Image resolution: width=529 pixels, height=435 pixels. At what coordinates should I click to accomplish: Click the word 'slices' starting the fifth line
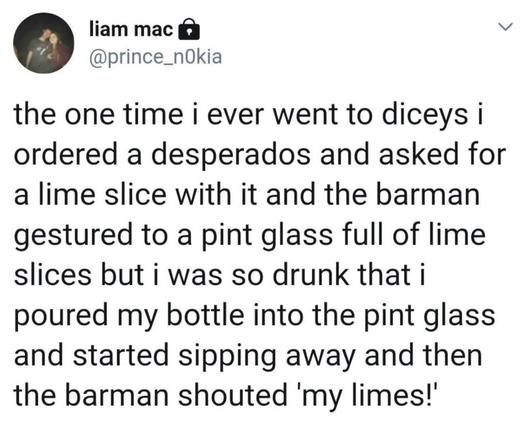pos(53,274)
